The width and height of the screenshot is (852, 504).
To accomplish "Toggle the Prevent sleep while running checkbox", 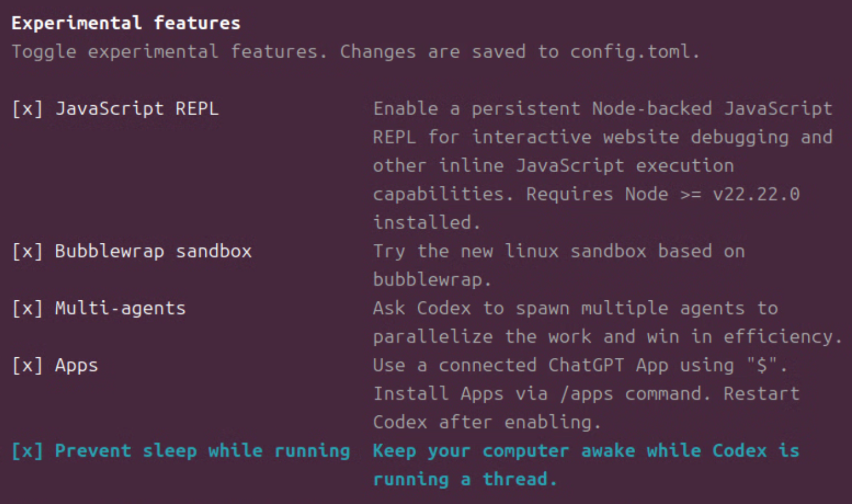I will 27,451.
